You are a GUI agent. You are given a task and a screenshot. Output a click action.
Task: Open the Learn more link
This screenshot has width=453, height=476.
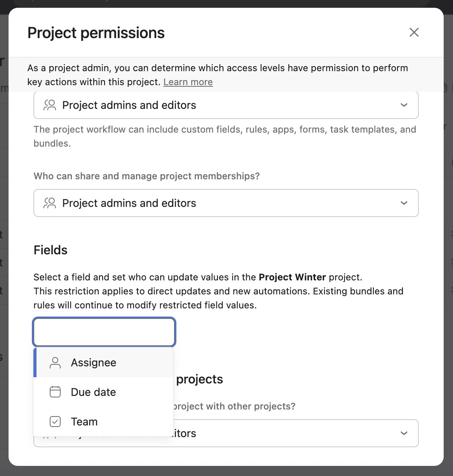188,82
